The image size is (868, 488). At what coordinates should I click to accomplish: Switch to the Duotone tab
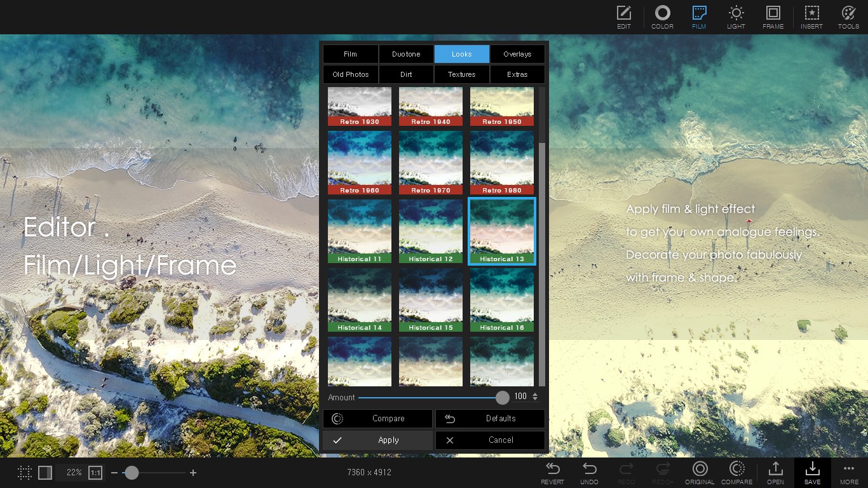point(406,54)
